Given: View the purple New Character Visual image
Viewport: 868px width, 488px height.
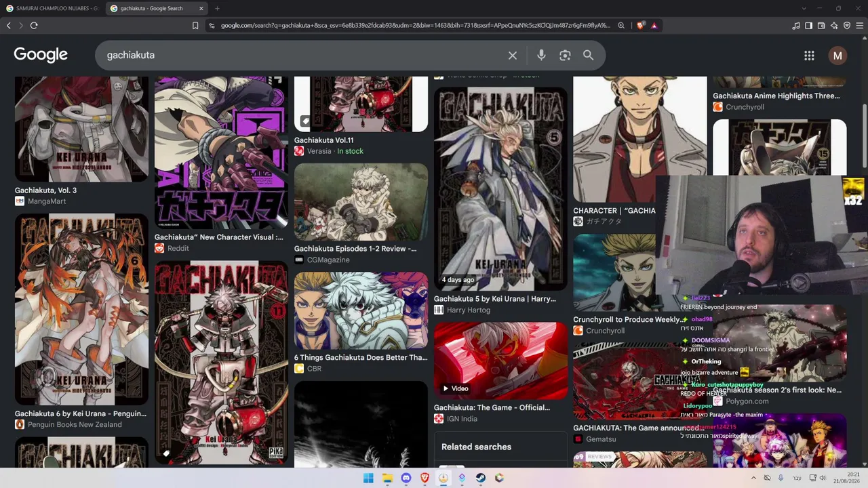Looking at the screenshot, I should click(x=221, y=152).
